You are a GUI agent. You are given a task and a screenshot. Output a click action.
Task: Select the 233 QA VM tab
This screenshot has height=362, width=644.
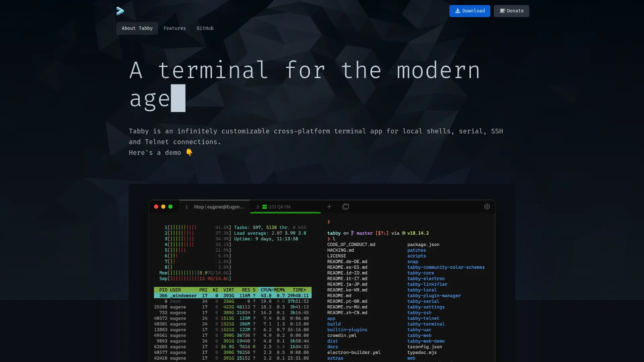tap(285, 207)
